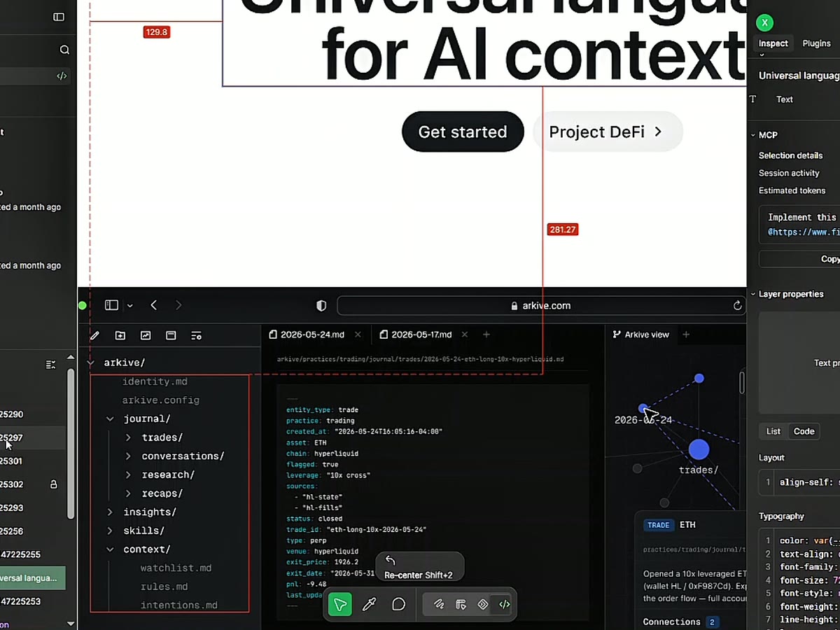Select the highlighted 'versal langua...' layer
The height and width of the screenshot is (630, 840).
(33, 578)
